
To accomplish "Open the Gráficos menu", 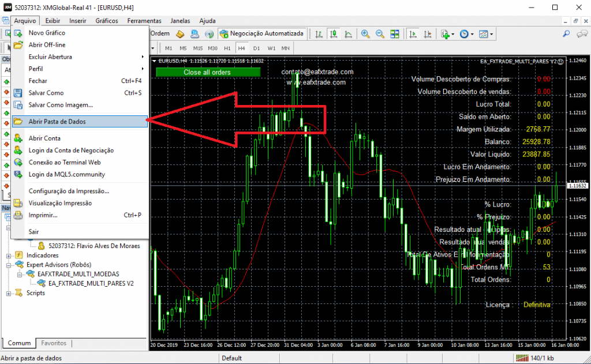I will point(107,21).
